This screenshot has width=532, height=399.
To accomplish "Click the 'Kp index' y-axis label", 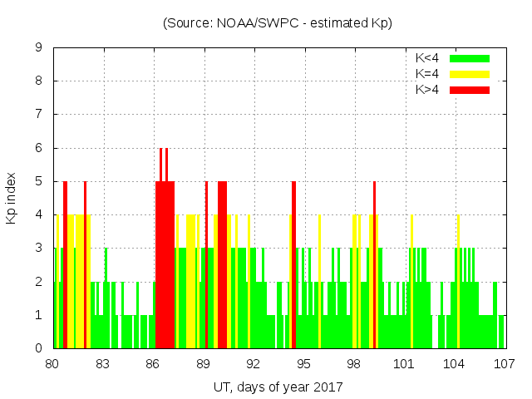I will tap(12, 199).
